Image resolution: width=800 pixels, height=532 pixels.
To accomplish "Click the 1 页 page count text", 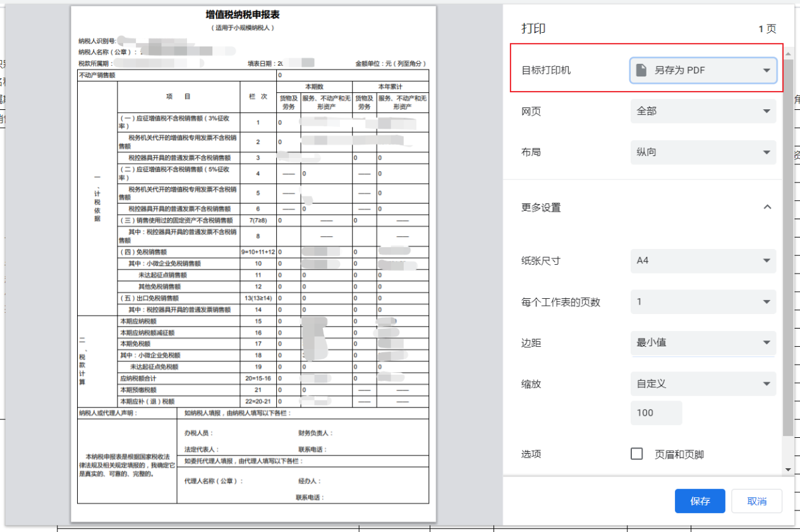I will pos(767,29).
